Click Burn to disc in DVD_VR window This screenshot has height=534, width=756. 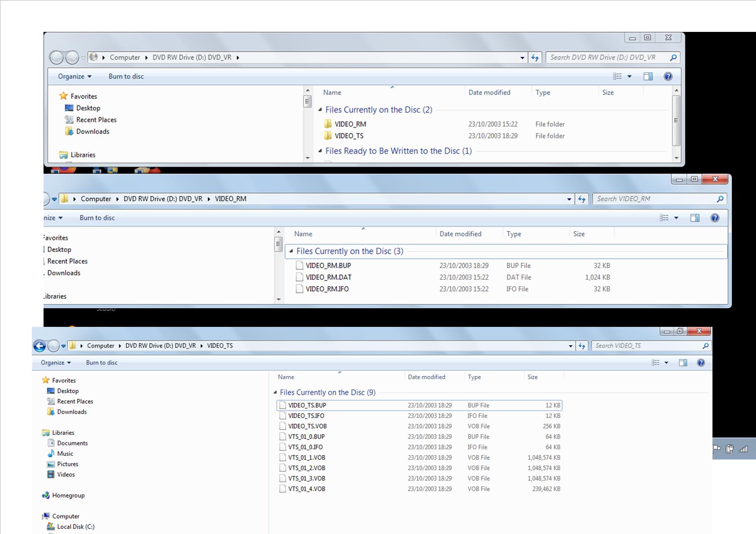click(x=126, y=76)
